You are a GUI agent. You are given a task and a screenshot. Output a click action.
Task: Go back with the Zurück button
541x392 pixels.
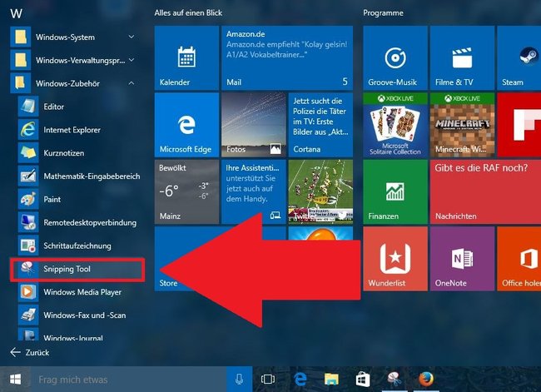[30, 352]
